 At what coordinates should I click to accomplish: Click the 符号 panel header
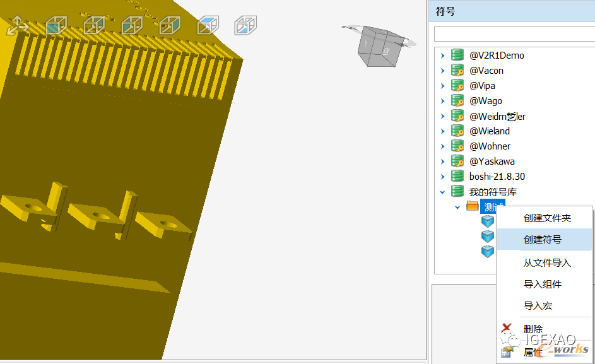pos(512,11)
